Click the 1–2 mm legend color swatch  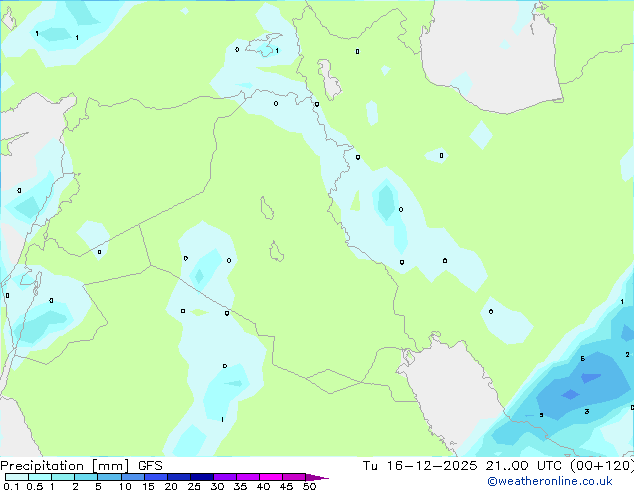point(63,477)
